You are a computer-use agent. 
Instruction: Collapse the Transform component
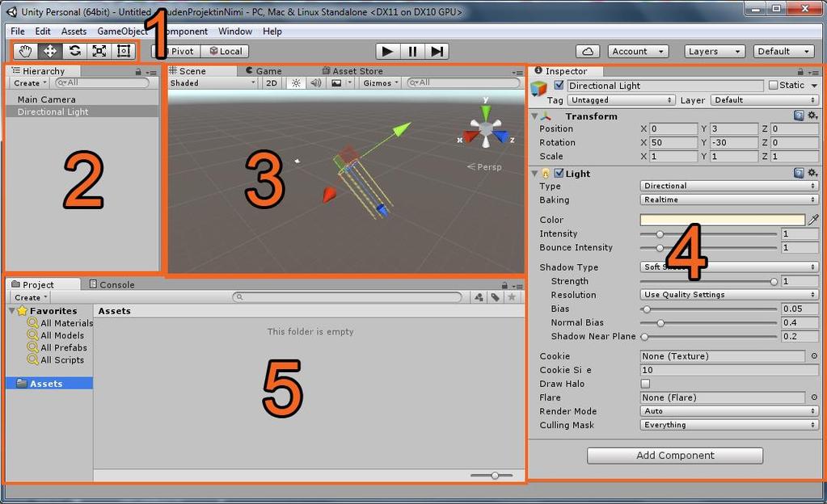coord(534,116)
